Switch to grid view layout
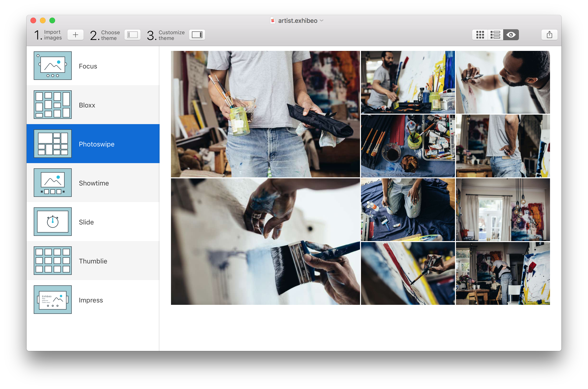This screenshot has height=389, width=588. (480, 34)
